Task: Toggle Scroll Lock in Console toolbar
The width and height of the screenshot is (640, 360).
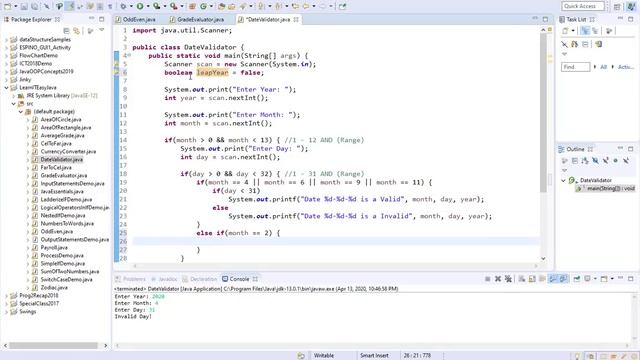Action: 532,279
